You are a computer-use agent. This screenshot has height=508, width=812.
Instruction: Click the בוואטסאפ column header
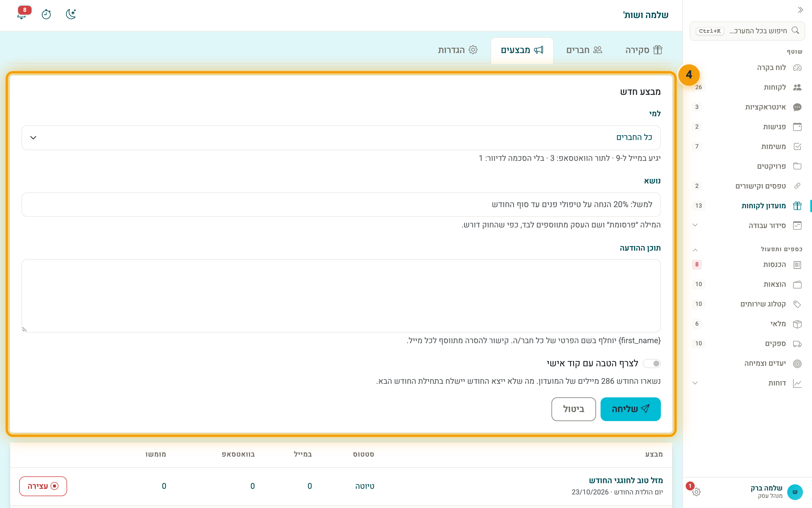pos(238,454)
